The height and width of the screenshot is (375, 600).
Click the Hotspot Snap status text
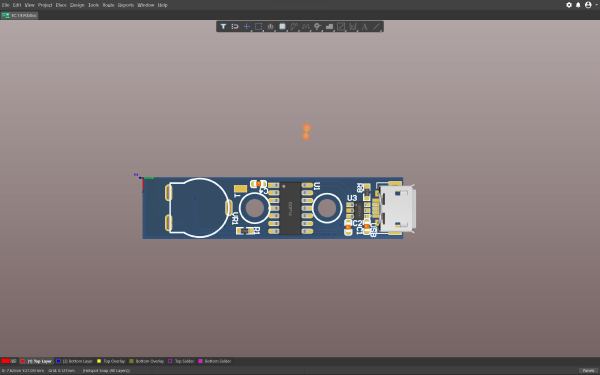[106, 370]
